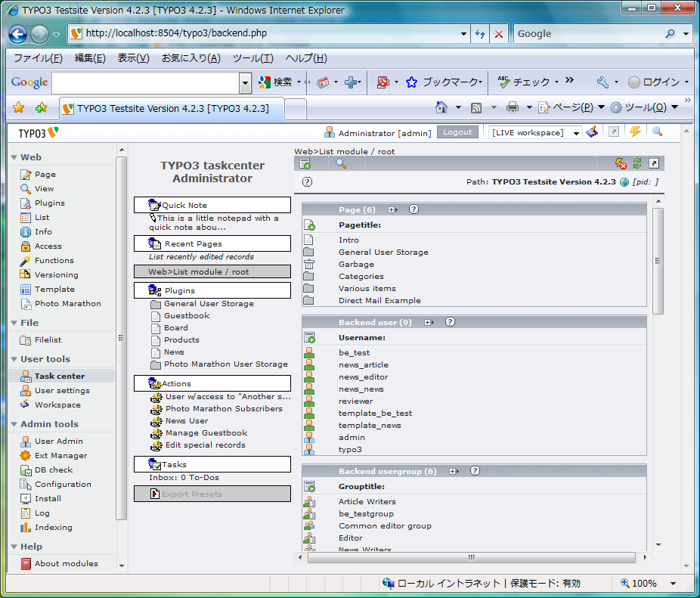The height and width of the screenshot is (598, 700).
Task: Open the Recent Pages task
Action: [212, 243]
